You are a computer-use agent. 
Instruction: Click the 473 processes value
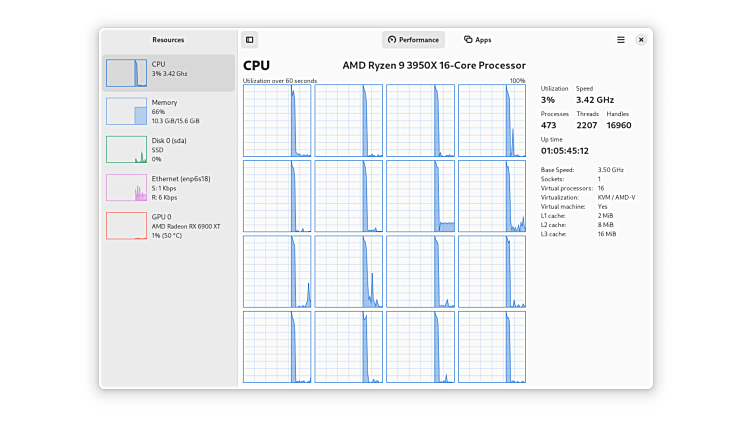coord(549,125)
